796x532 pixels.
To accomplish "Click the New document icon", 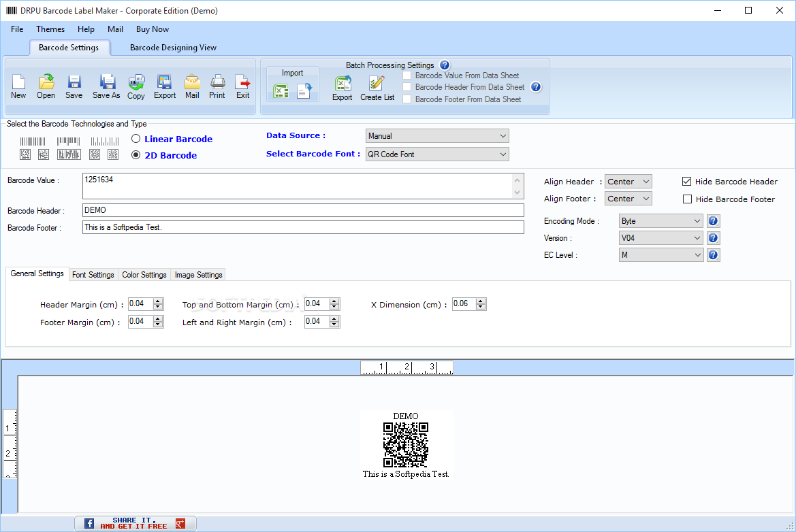I will pyautogui.click(x=18, y=86).
